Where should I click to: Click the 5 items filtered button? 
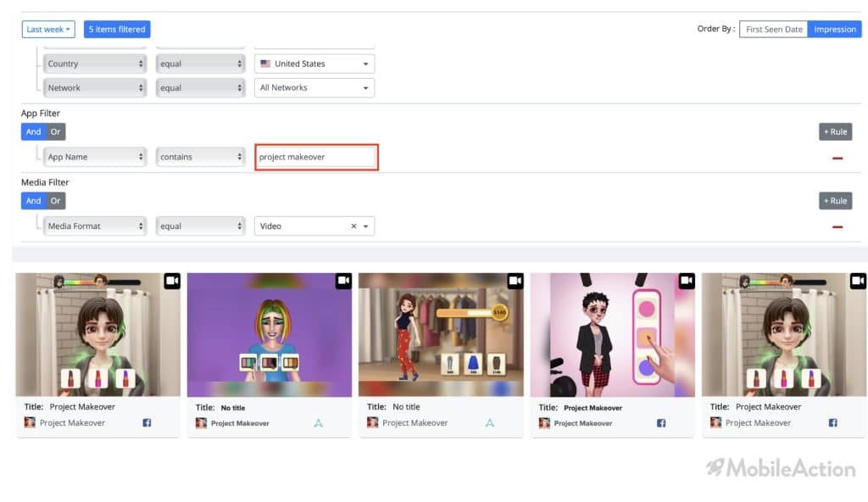click(x=117, y=30)
